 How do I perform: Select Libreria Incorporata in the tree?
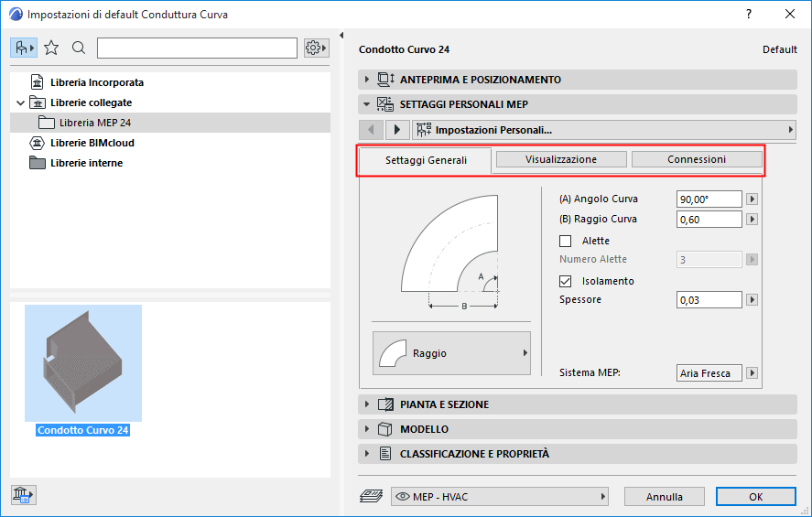(x=97, y=82)
